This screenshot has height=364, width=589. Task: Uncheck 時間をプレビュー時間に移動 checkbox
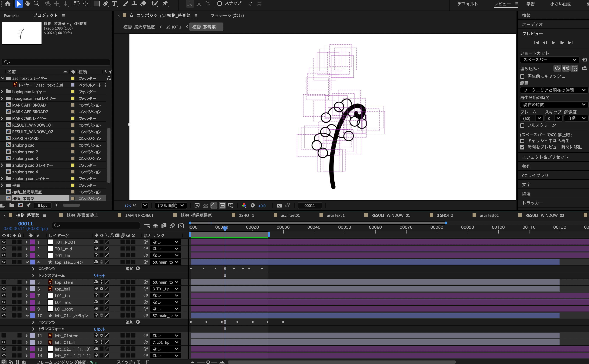click(522, 147)
